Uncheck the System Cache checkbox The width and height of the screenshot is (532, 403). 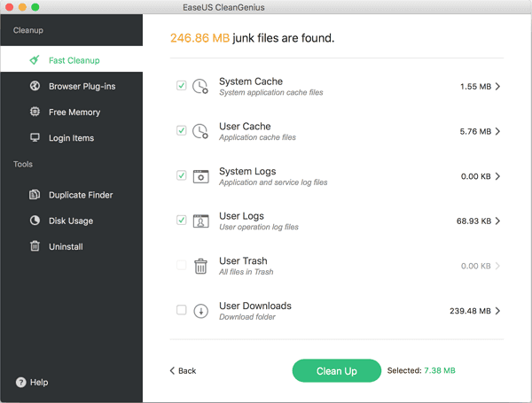(x=182, y=86)
